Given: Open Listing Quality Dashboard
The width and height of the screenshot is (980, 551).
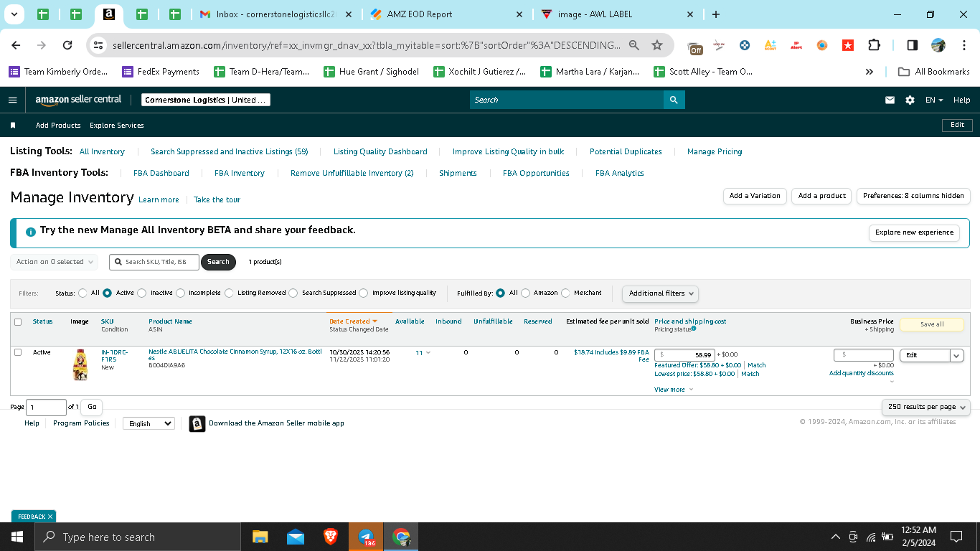Looking at the screenshot, I should [380, 151].
